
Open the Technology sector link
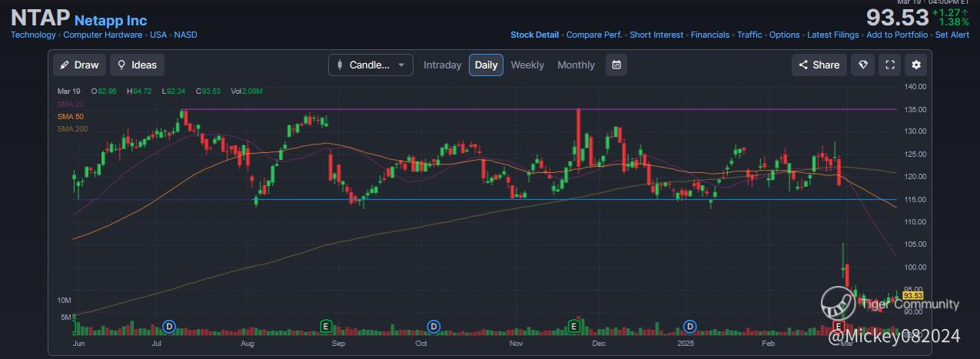click(33, 35)
